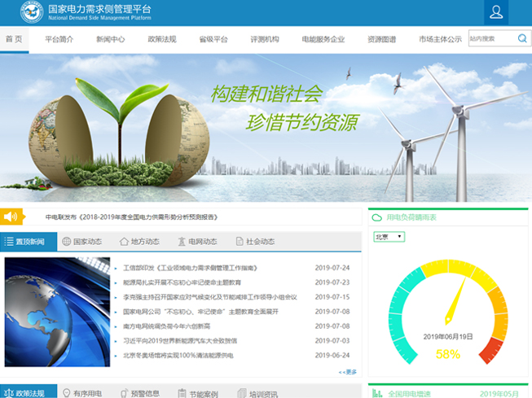Click the house icon beside 地方动态
532x398 pixels.
tap(124, 242)
